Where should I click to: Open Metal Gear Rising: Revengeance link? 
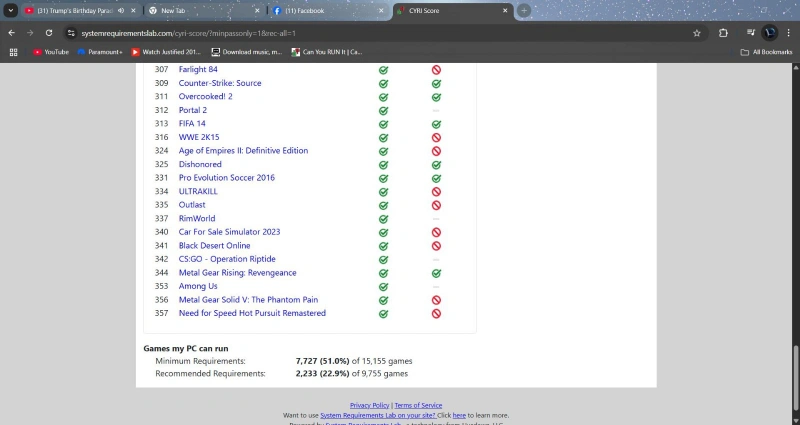click(237, 272)
